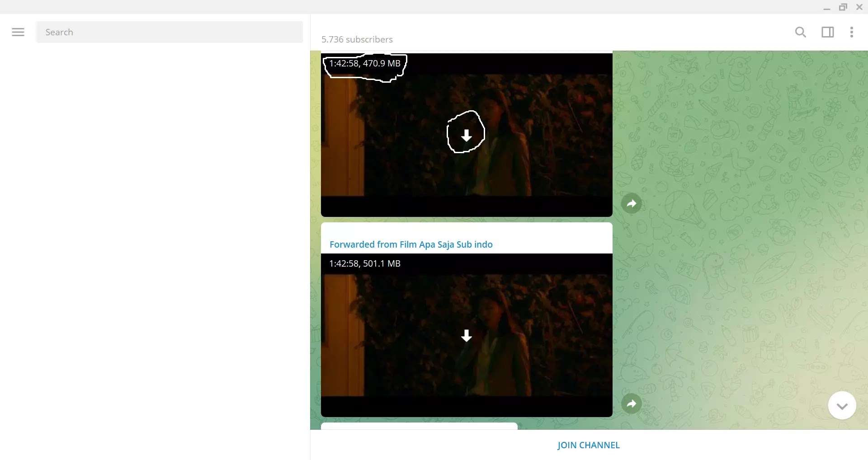Open the Film Apa Saja Sub indo source link
The width and height of the screenshot is (868, 460).
(446, 244)
